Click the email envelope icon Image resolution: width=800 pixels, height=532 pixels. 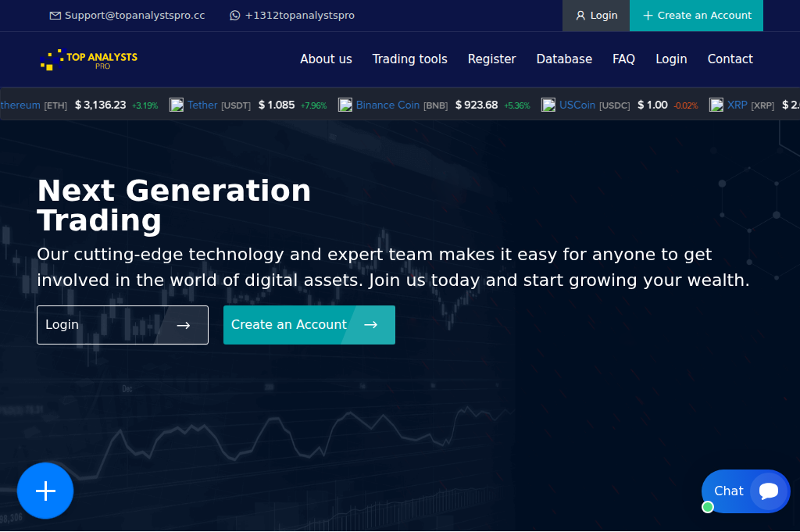[x=54, y=15]
